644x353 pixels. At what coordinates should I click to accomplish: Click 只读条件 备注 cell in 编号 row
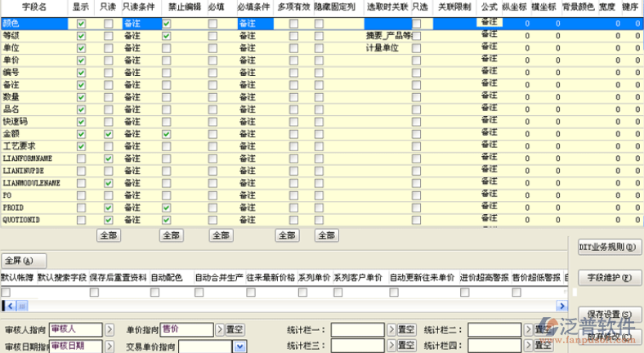141,73
